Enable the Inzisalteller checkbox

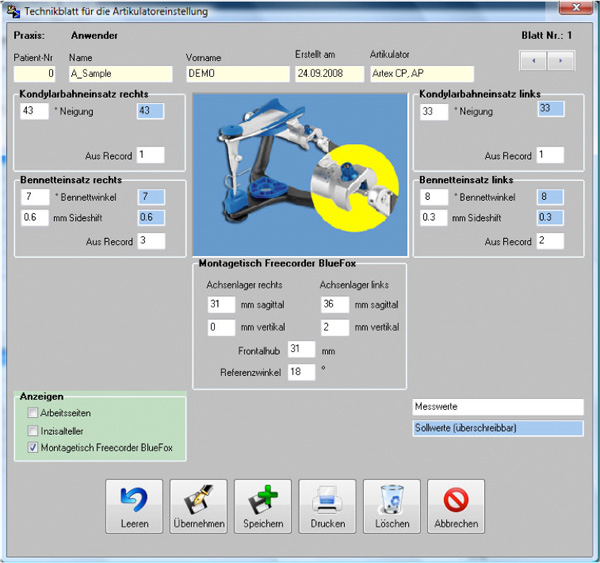(33, 431)
